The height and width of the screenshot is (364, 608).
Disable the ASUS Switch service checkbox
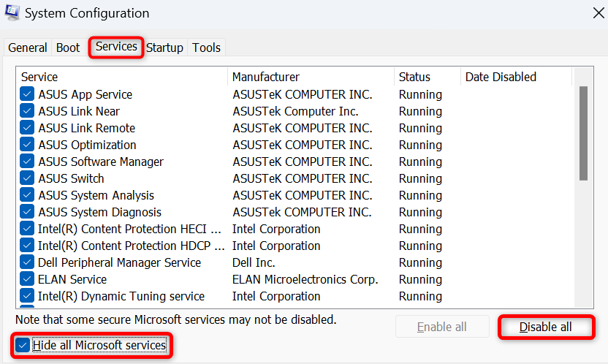(27, 178)
